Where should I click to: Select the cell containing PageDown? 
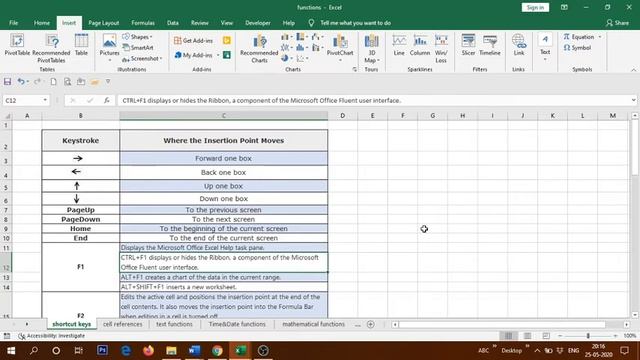click(81, 219)
